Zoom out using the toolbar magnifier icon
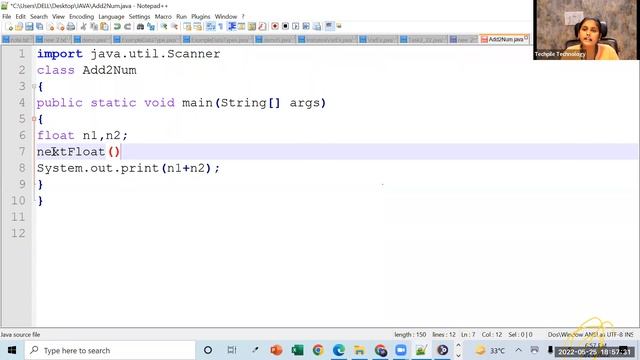 pyautogui.click(x=174, y=27)
